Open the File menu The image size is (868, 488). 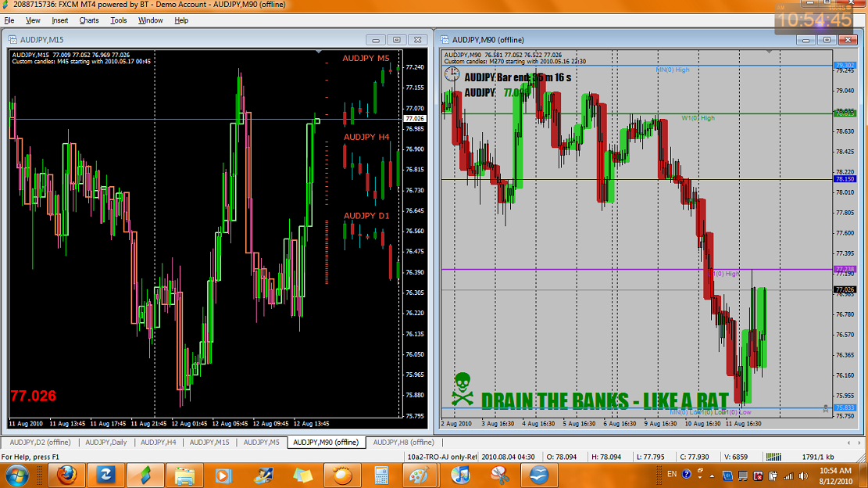coord(9,20)
